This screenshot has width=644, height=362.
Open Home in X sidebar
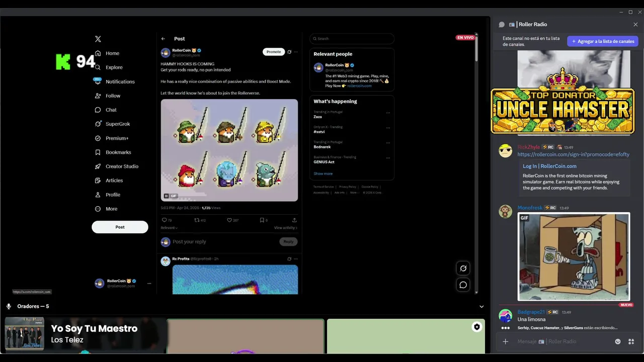(x=107, y=53)
